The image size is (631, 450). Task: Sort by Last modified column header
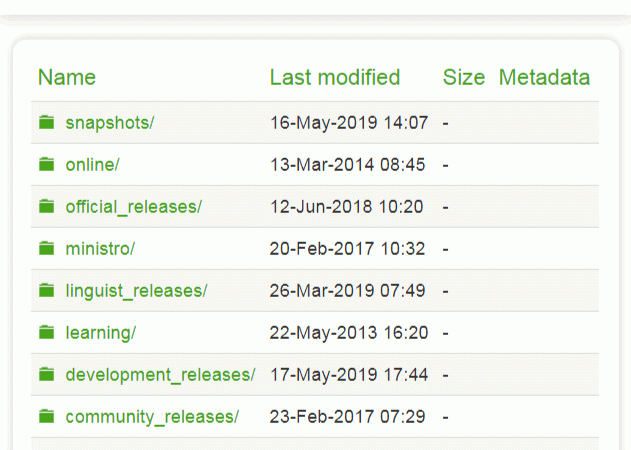335,78
